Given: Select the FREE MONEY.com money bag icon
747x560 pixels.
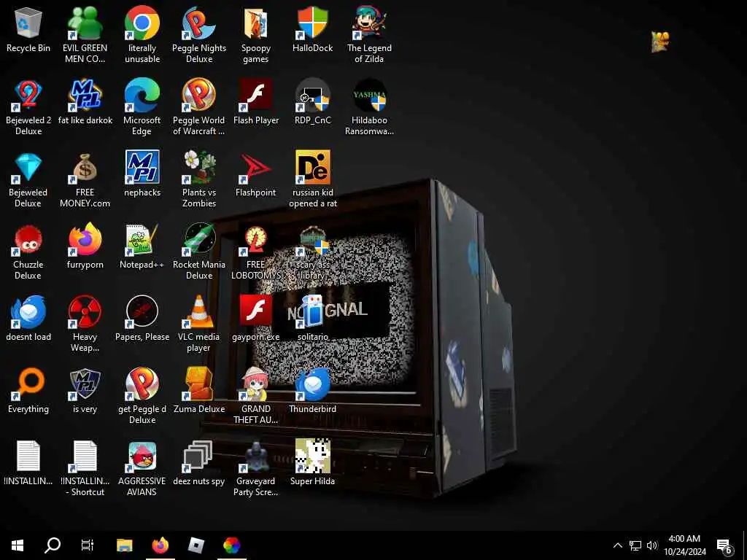Looking at the screenshot, I should point(85,168).
